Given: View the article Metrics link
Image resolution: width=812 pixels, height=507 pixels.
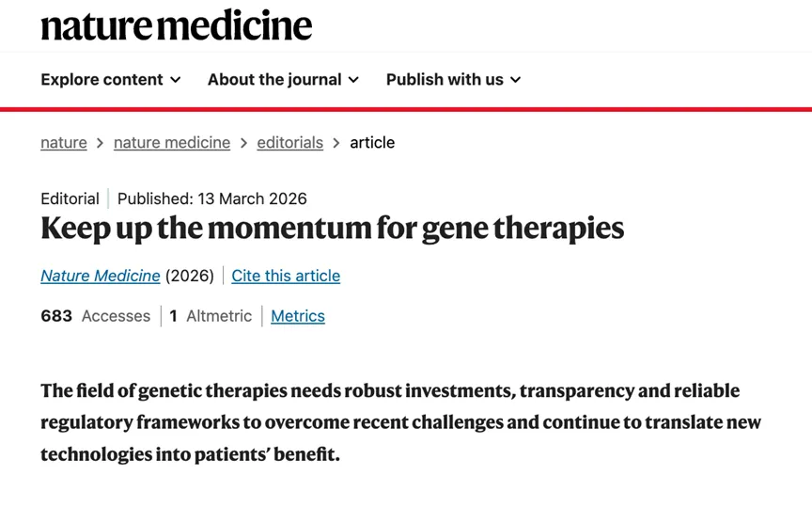Looking at the screenshot, I should (298, 316).
